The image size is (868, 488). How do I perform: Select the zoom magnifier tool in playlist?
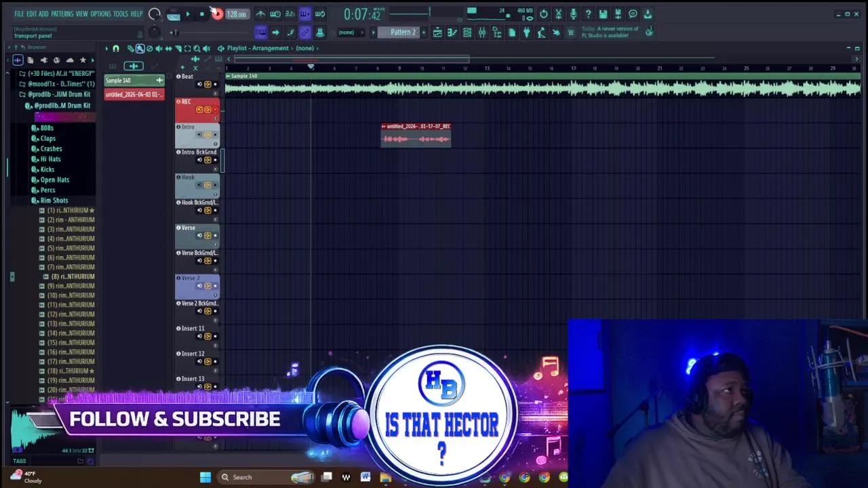197,49
